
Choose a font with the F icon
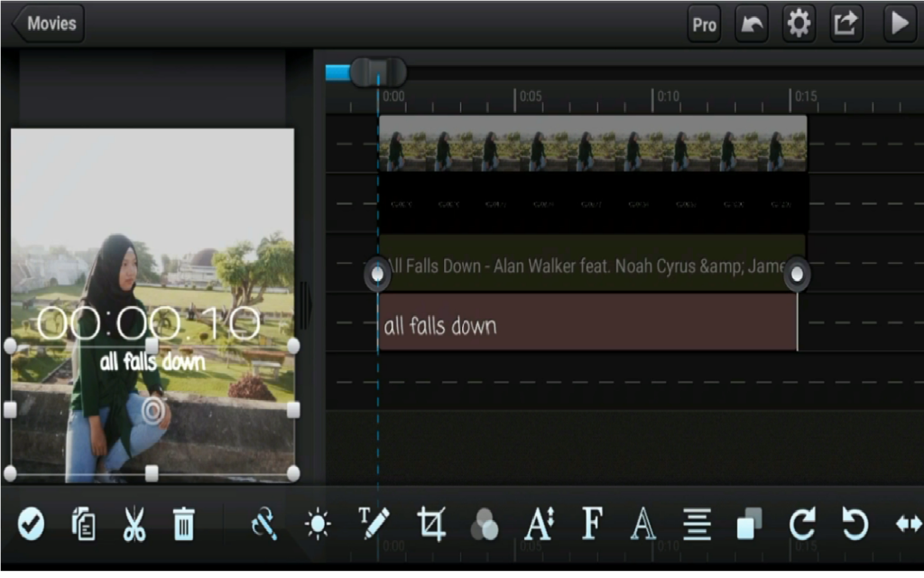click(592, 524)
